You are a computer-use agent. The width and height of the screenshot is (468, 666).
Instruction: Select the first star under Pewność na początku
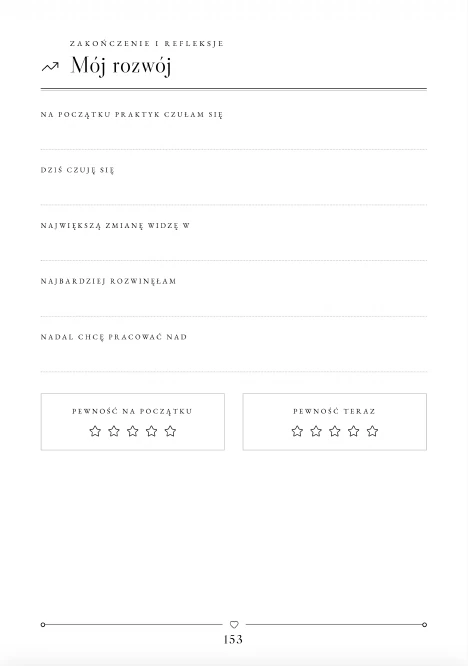(95, 431)
